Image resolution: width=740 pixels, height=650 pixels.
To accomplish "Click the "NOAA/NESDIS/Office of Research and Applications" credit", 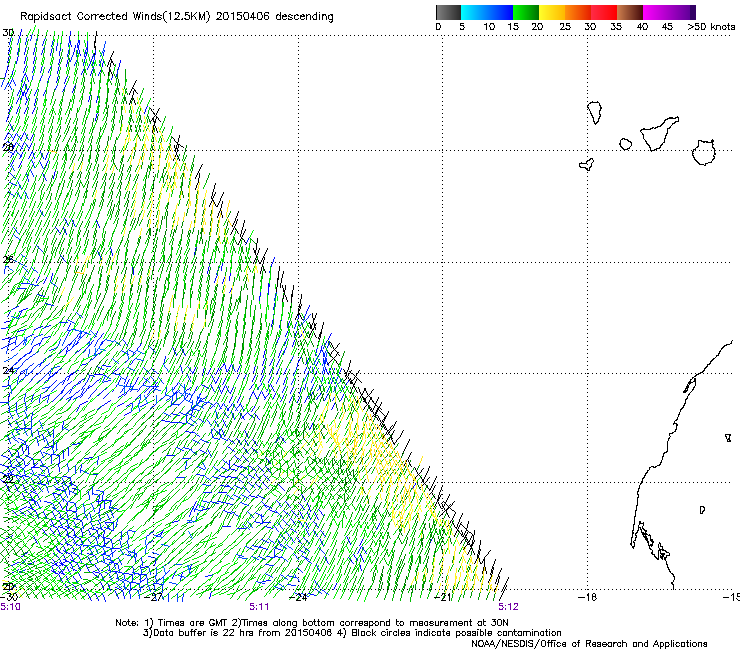I will pos(589,644).
